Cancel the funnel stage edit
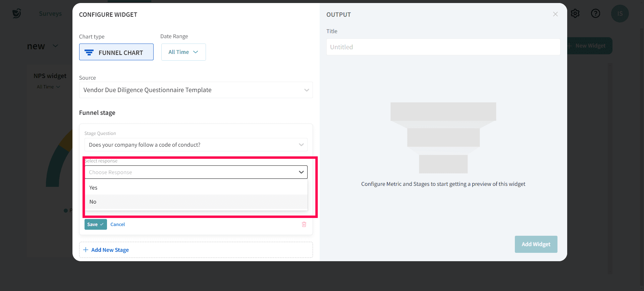Screen dimensions: 644x291 (x=117, y=224)
